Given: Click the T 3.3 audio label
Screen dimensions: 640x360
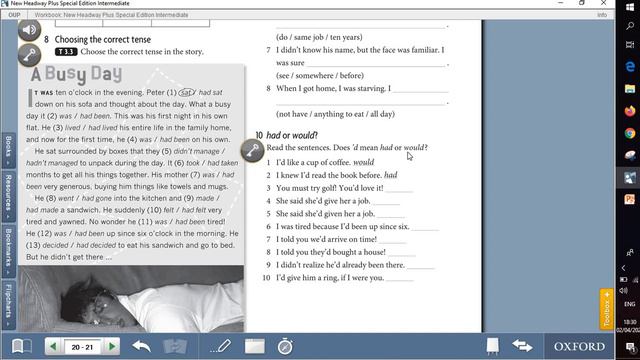Looking at the screenshot, I should 66,52.
